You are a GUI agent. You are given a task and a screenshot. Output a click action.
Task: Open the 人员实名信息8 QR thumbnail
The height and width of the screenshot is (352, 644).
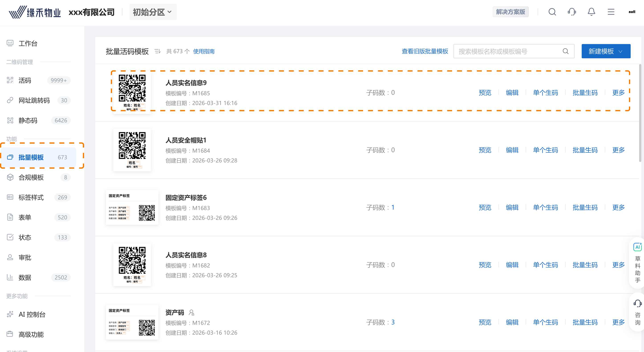pyautogui.click(x=132, y=265)
